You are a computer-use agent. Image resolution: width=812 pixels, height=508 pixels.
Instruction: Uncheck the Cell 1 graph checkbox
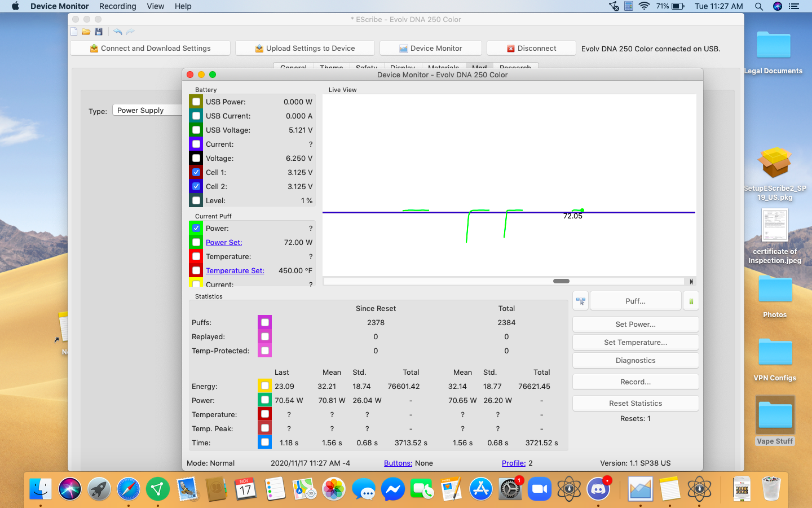pyautogui.click(x=196, y=172)
